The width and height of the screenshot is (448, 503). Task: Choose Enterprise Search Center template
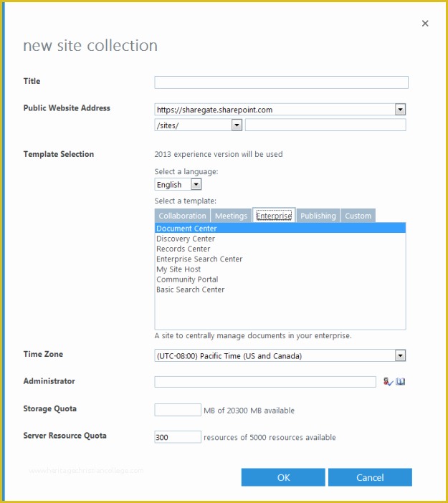pos(280,259)
